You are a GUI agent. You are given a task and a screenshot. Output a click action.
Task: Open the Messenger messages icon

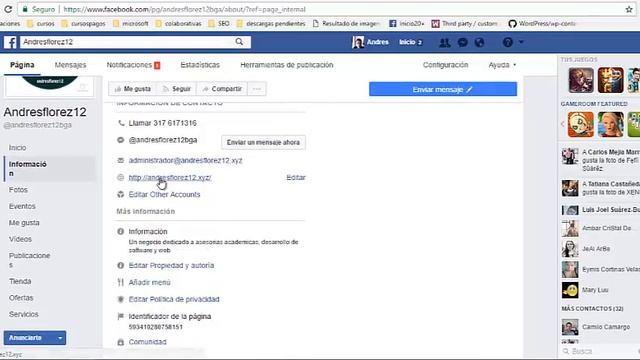point(462,42)
